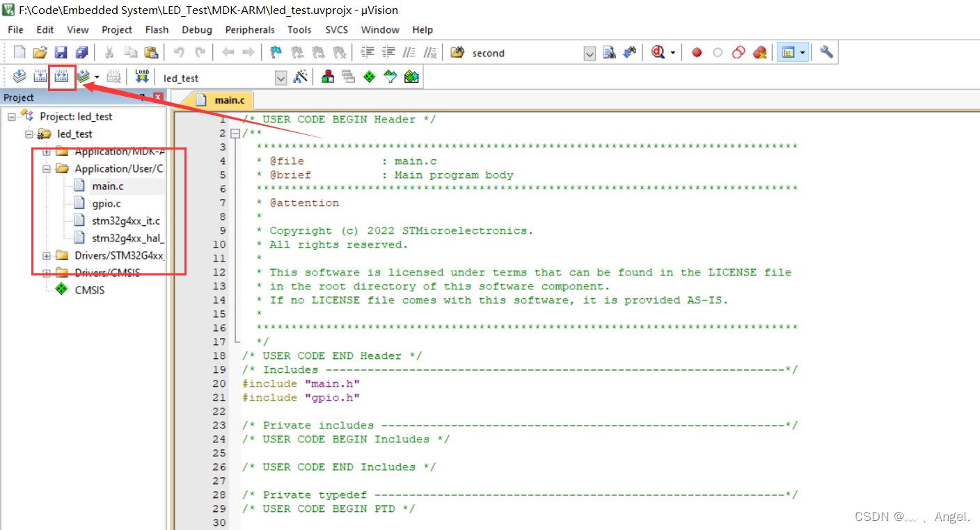This screenshot has width=980, height=530.
Task: Comment the selection with the comment icon
Action: point(410,52)
